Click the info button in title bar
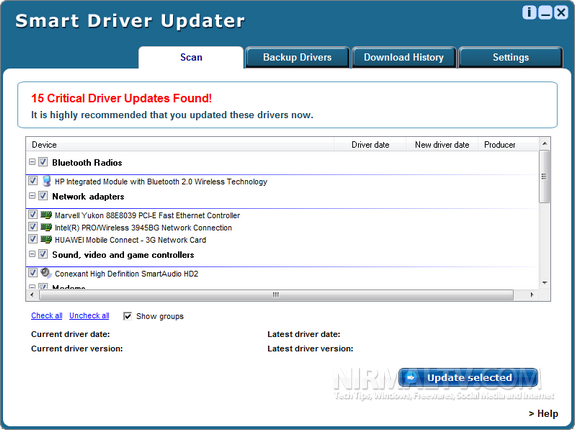The height and width of the screenshot is (430, 575). click(x=529, y=12)
